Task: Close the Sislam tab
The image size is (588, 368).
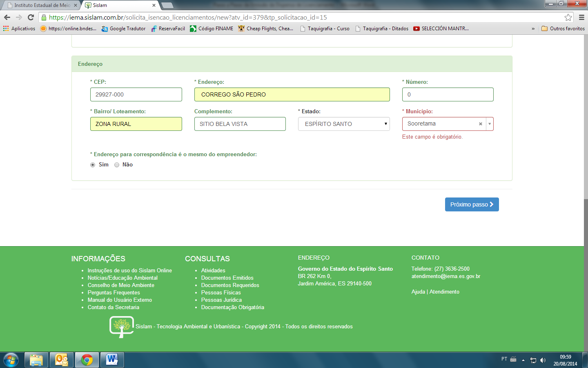Action: 154,5
